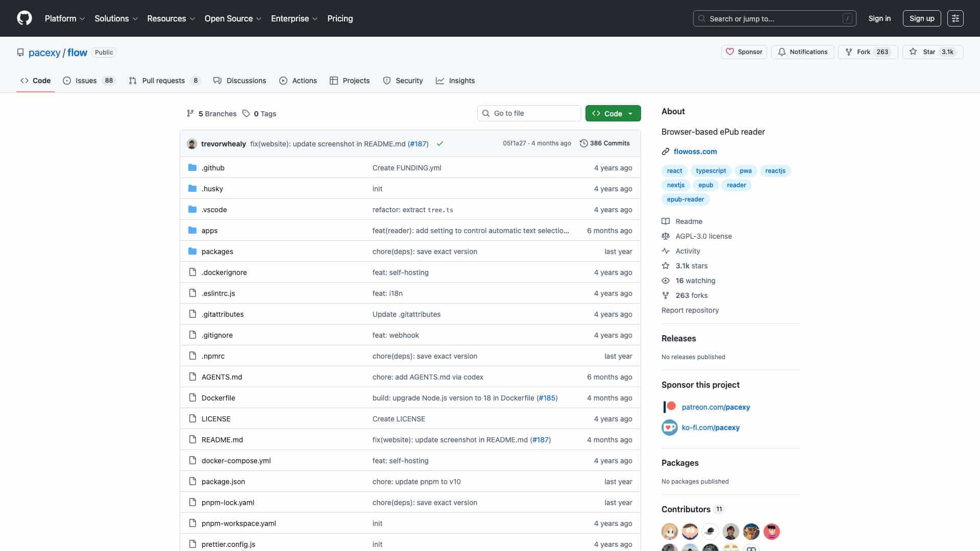Open the first contributor avatar
The image size is (980, 551).
(x=670, y=532)
